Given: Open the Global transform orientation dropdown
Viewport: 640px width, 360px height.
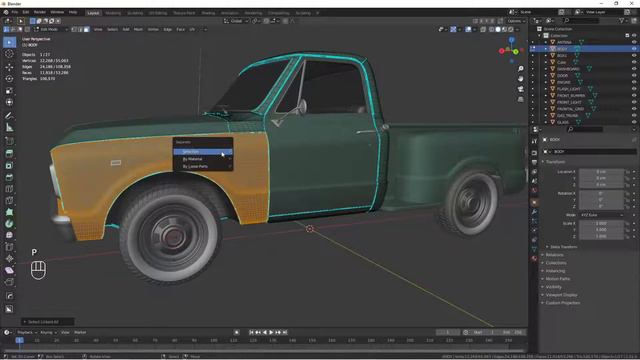Looking at the screenshot, I should pyautogui.click(x=236, y=21).
